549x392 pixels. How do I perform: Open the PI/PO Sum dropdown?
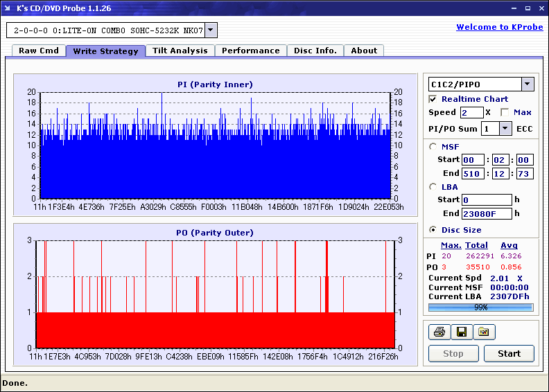(505, 128)
